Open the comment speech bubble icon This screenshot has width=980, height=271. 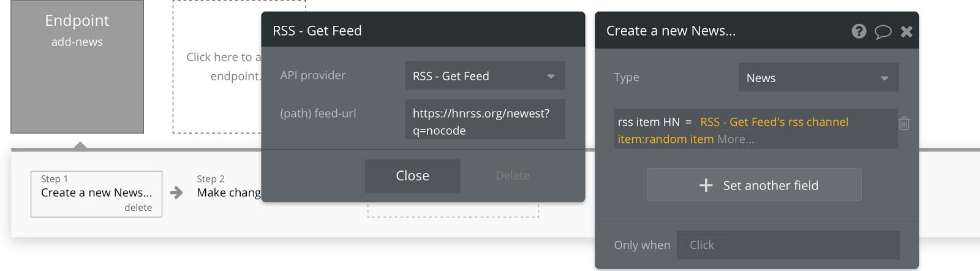883,31
